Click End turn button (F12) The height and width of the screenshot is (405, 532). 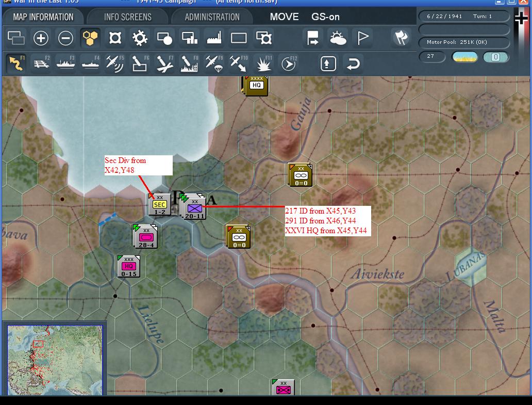tap(289, 63)
